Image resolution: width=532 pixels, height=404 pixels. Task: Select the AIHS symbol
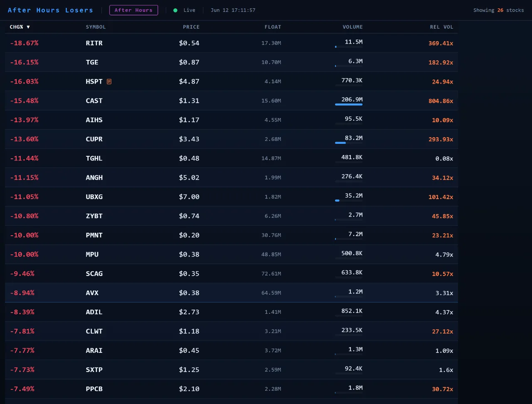coord(94,120)
